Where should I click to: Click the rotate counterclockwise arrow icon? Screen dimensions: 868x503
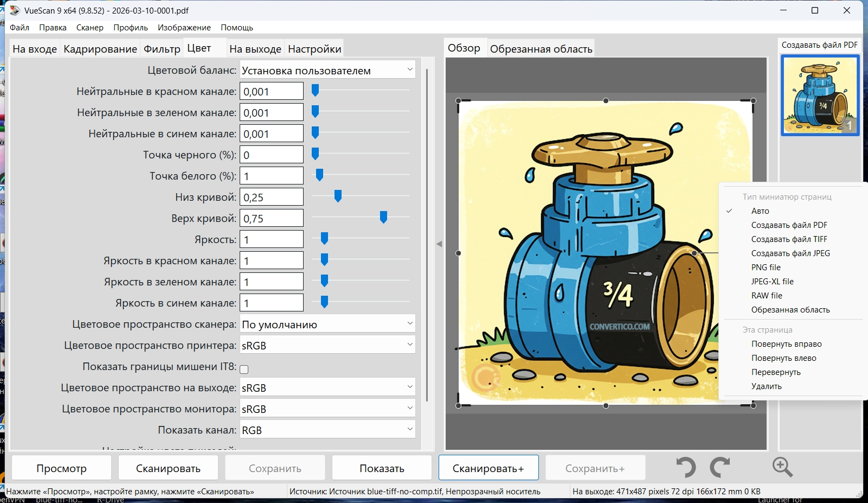coord(686,467)
